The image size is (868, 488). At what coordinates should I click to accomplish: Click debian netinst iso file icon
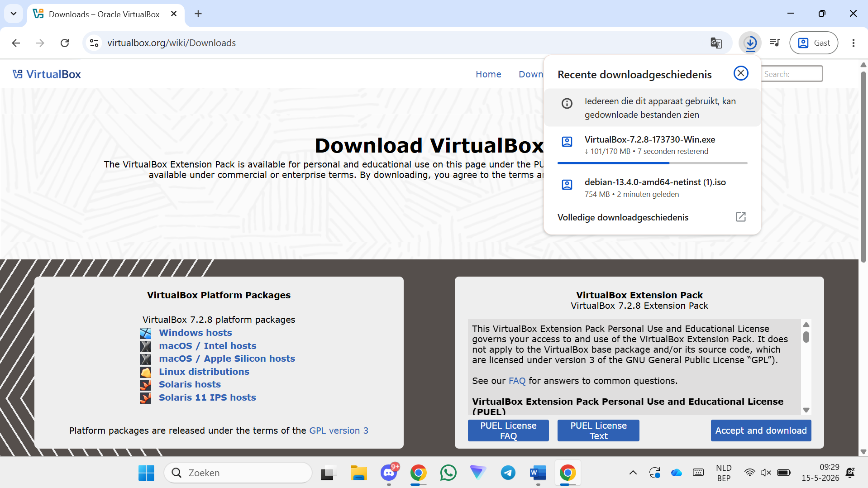tap(567, 185)
